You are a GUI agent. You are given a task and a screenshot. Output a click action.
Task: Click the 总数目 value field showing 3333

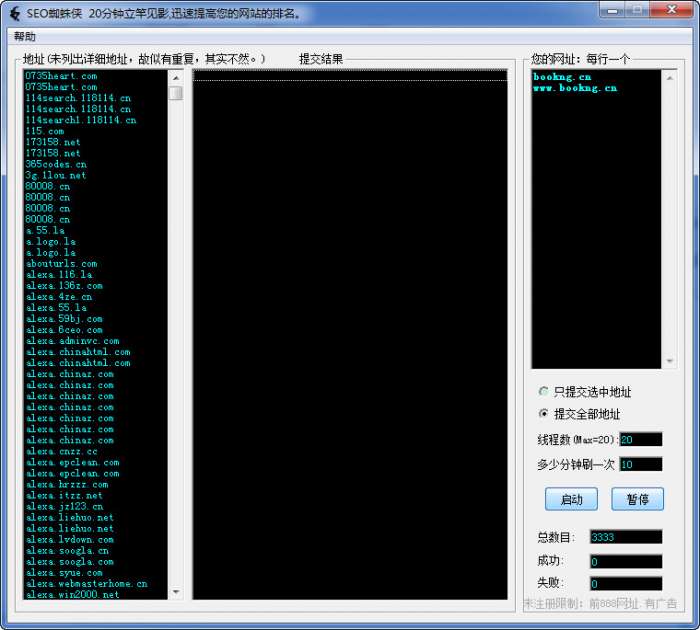pos(625,537)
